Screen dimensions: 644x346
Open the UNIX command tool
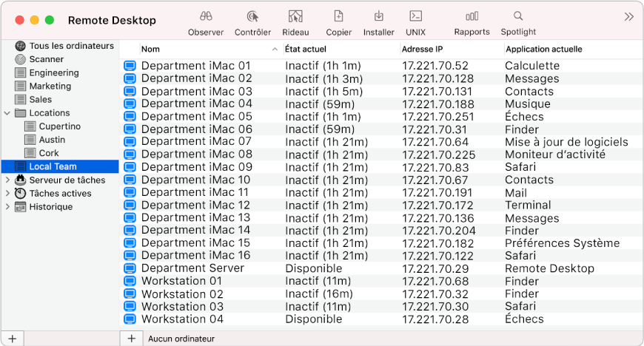[415, 16]
